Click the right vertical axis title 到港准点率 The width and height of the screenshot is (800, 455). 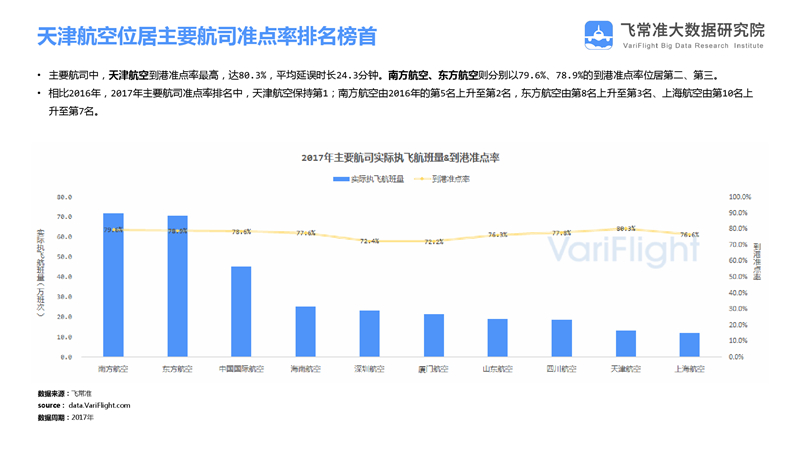[757, 262]
